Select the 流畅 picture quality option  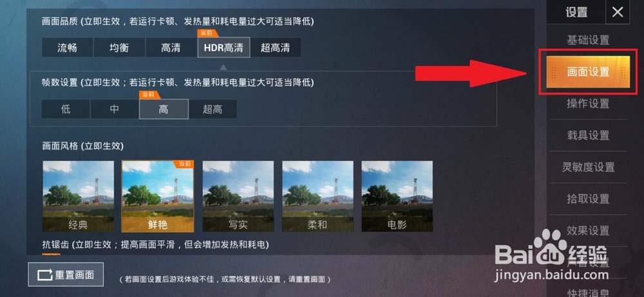[x=68, y=48]
